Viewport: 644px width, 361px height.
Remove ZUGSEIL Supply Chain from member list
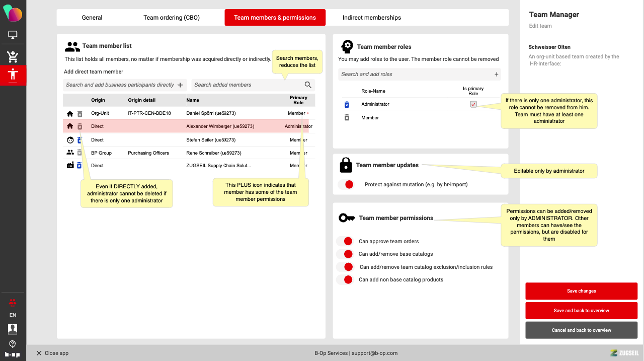(79, 165)
